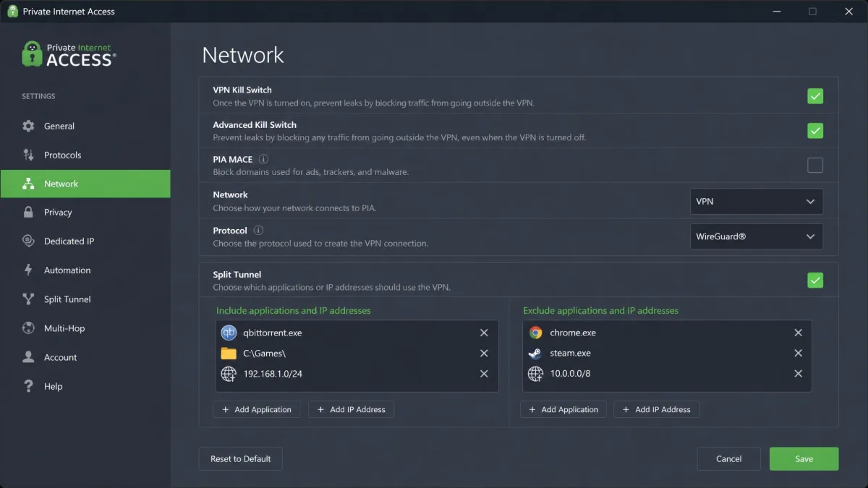The width and height of the screenshot is (868, 488).
Task: Click the Automation lightning bolt icon
Action: click(28, 270)
